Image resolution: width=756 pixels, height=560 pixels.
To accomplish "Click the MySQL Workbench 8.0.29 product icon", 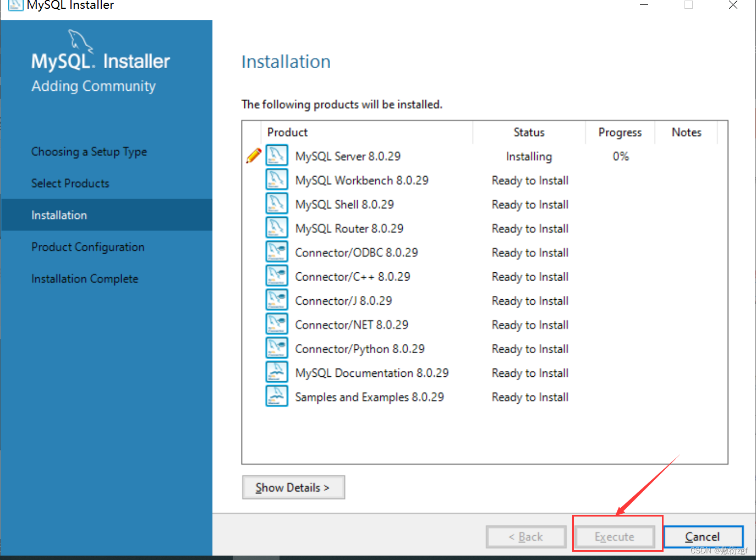I will [277, 180].
